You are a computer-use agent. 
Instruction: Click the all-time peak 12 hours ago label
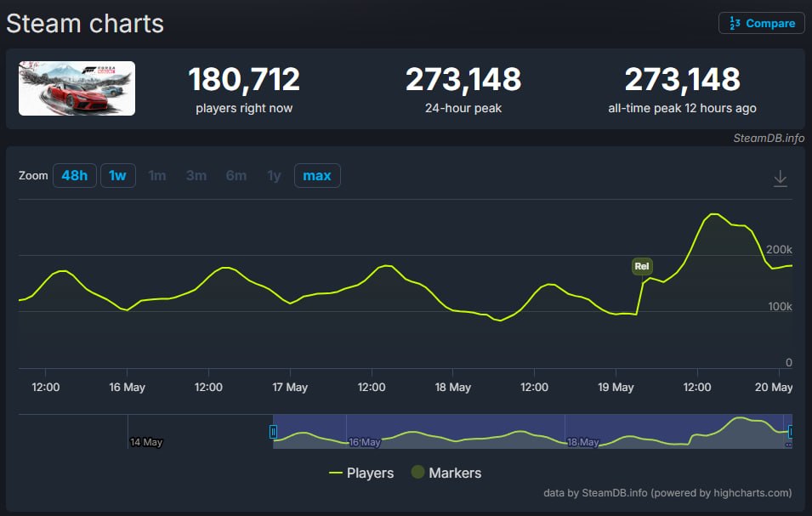[682, 108]
